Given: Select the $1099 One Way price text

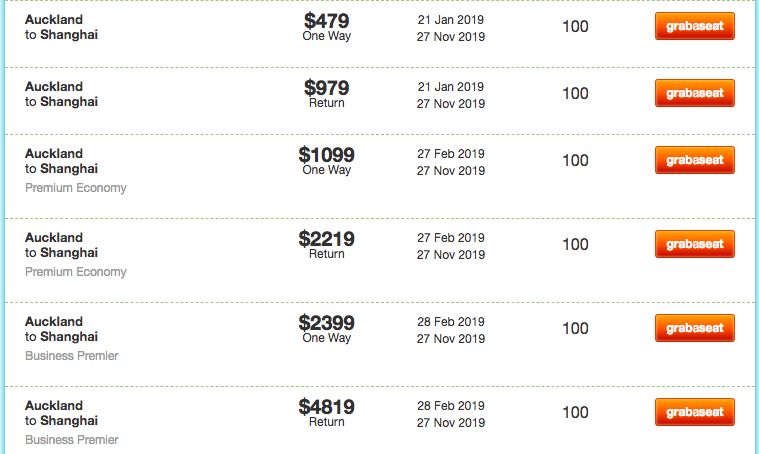Looking at the screenshot, I should [327, 161].
